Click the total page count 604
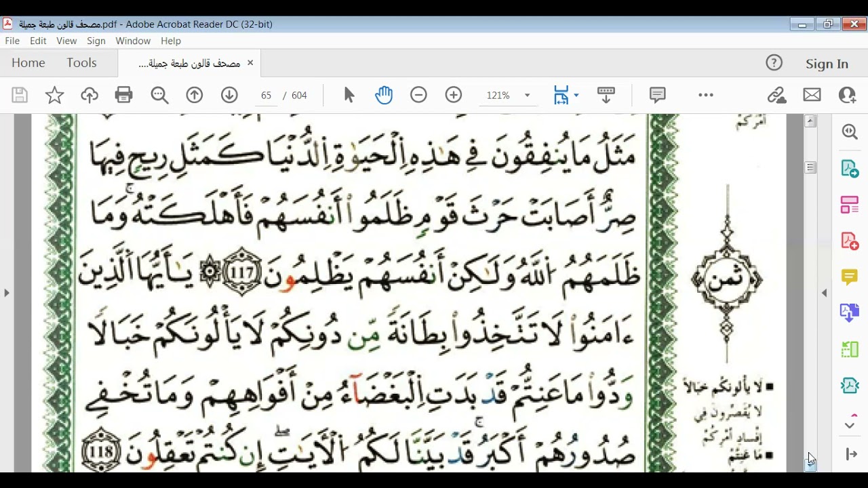Viewport: 868px width, 488px height. [x=299, y=96]
